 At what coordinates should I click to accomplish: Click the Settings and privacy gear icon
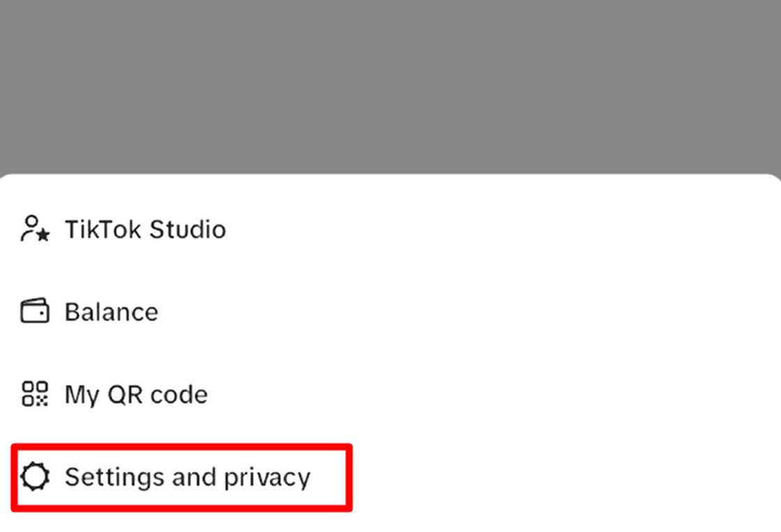pyautogui.click(x=35, y=477)
